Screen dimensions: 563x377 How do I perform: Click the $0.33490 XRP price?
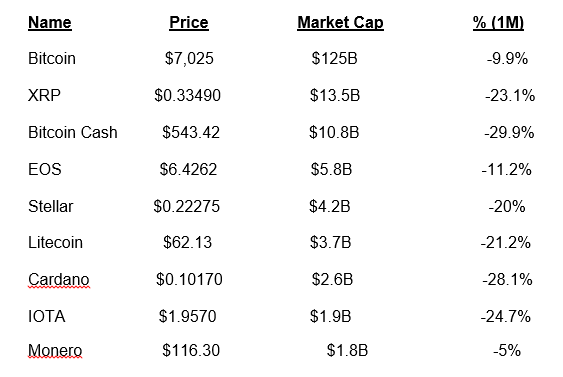point(187,96)
